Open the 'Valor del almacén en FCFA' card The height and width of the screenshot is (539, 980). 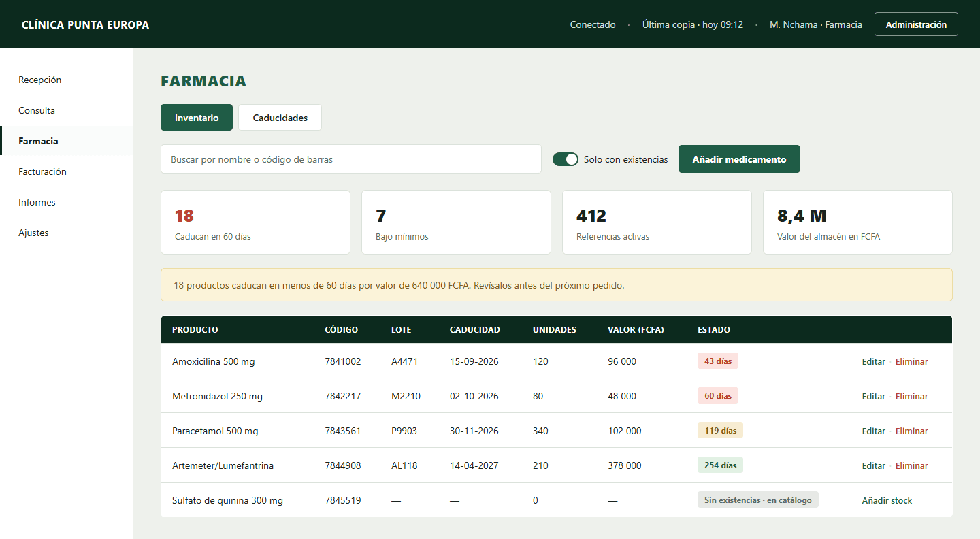coord(857,222)
